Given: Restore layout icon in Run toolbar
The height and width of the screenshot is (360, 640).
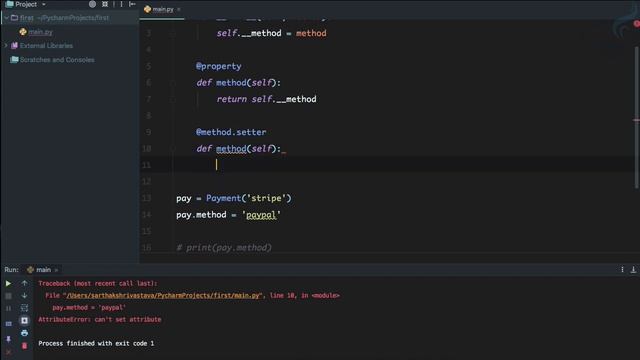Looking at the screenshot, I should point(8,324).
